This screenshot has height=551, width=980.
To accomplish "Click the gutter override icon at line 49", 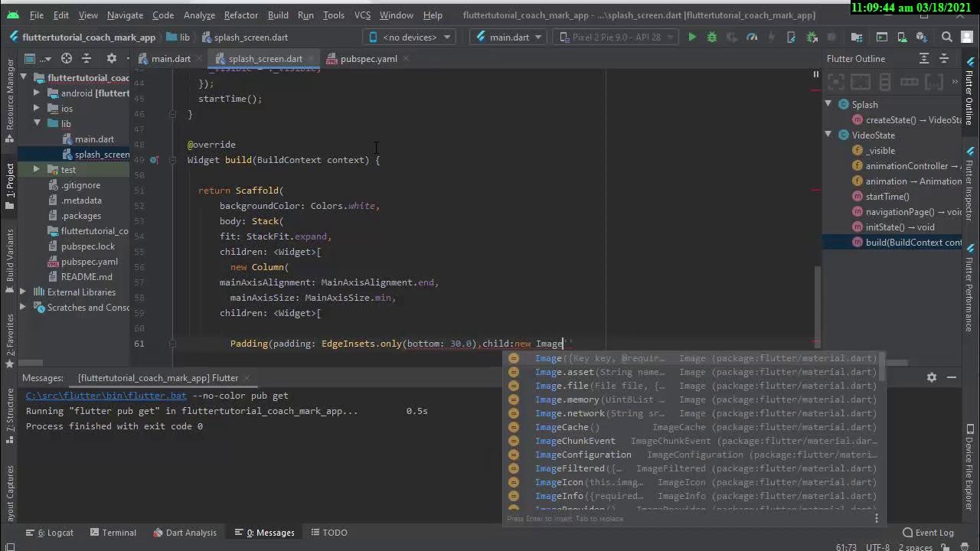I will click(154, 160).
